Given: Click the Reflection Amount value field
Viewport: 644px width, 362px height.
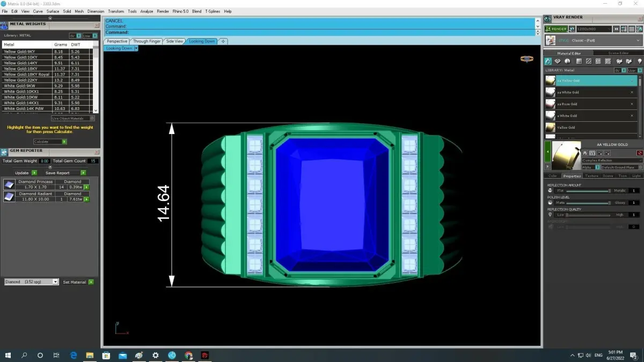Looking at the screenshot, I should pos(634,190).
